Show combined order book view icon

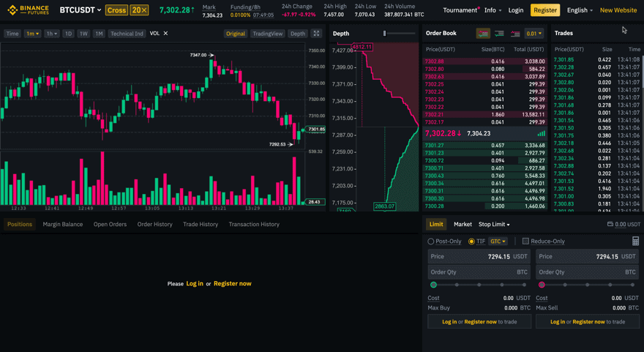[483, 34]
